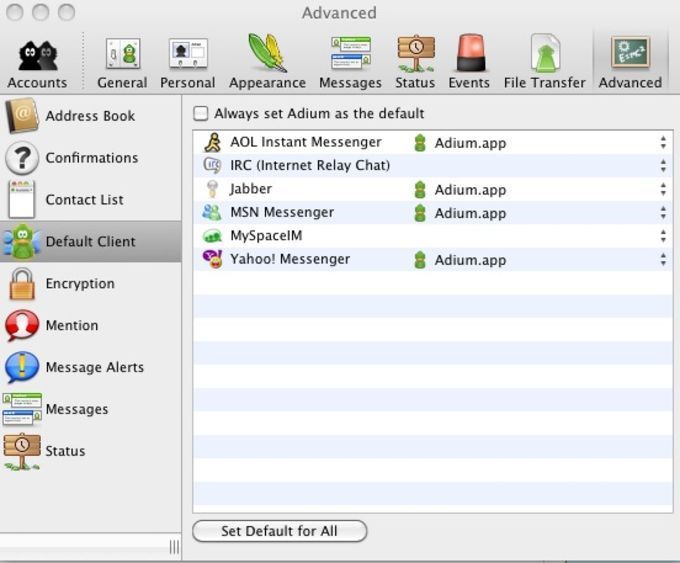Click the sidebar resize handle grip
This screenshot has width=680, height=563.
[x=174, y=547]
